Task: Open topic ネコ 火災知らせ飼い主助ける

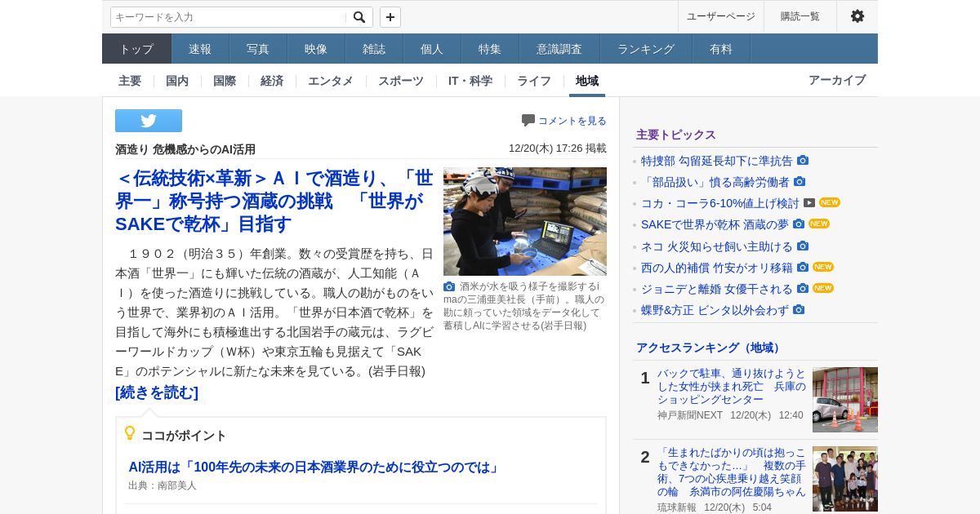Action: point(717,246)
